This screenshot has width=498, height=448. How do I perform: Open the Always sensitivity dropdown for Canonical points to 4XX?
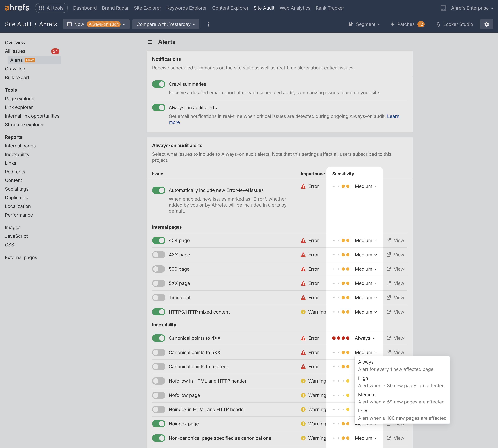(365, 338)
